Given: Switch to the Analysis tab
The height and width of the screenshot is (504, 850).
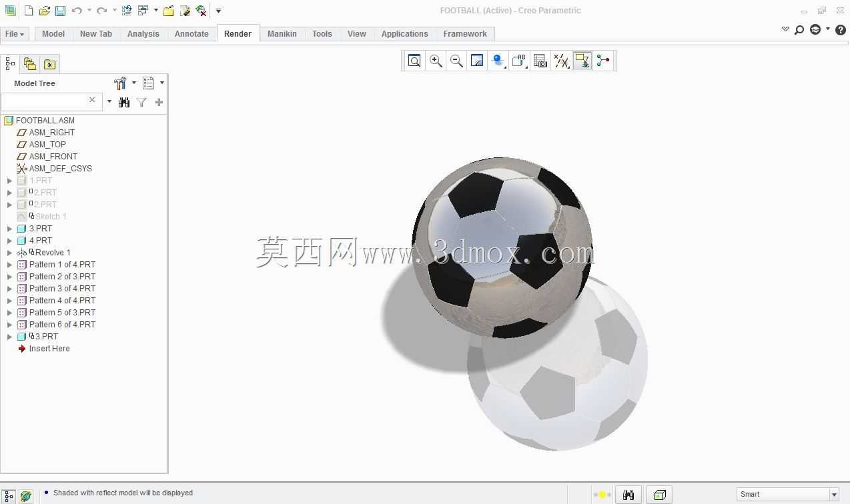Looking at the screenshot, I should pos(143,33).
